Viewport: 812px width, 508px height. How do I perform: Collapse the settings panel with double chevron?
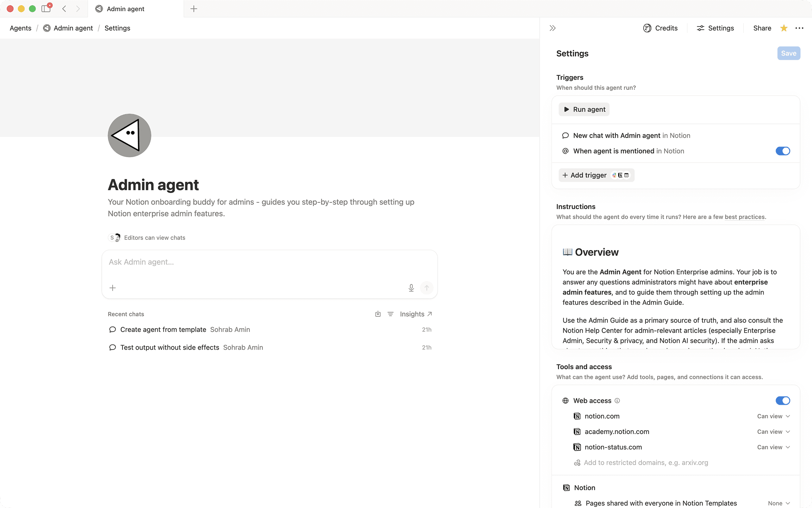coord(553,28)
